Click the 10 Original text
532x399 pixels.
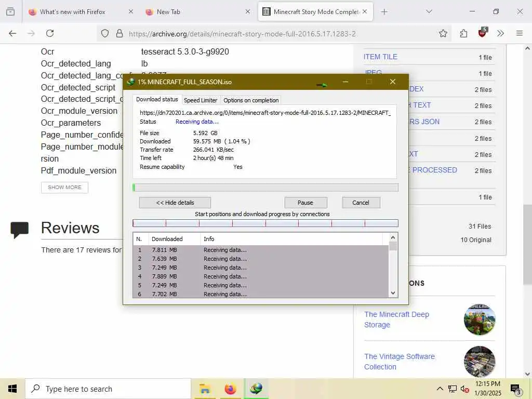pyautogui.click(x=476, y=240)
